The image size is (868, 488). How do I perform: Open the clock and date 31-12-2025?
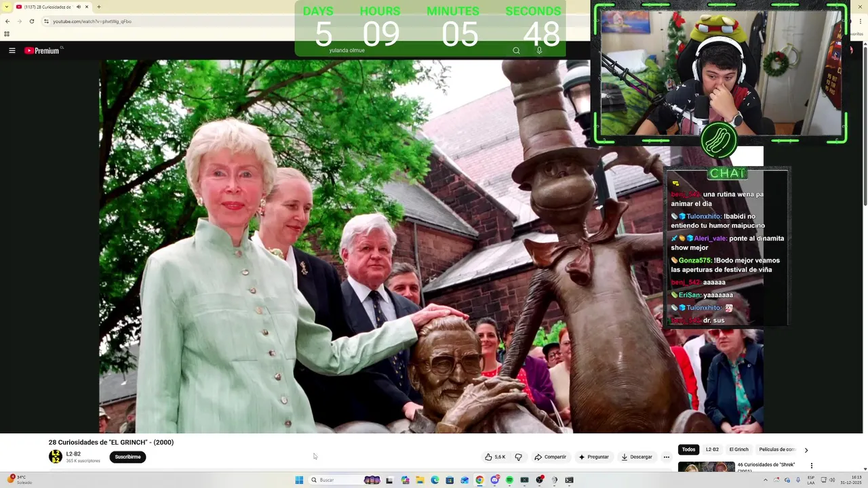click(851, 480)
